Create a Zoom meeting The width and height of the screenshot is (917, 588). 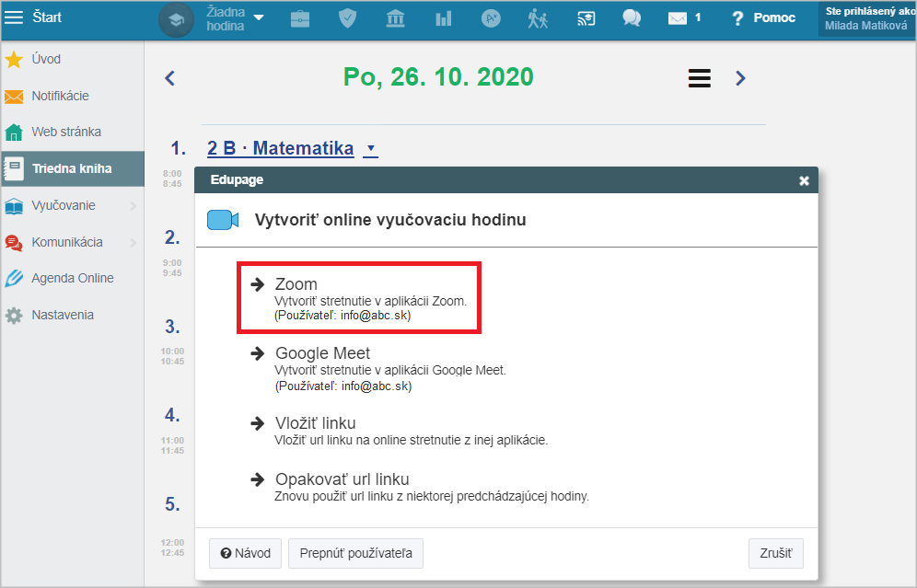pyautogui.click(x=359, y=298)
